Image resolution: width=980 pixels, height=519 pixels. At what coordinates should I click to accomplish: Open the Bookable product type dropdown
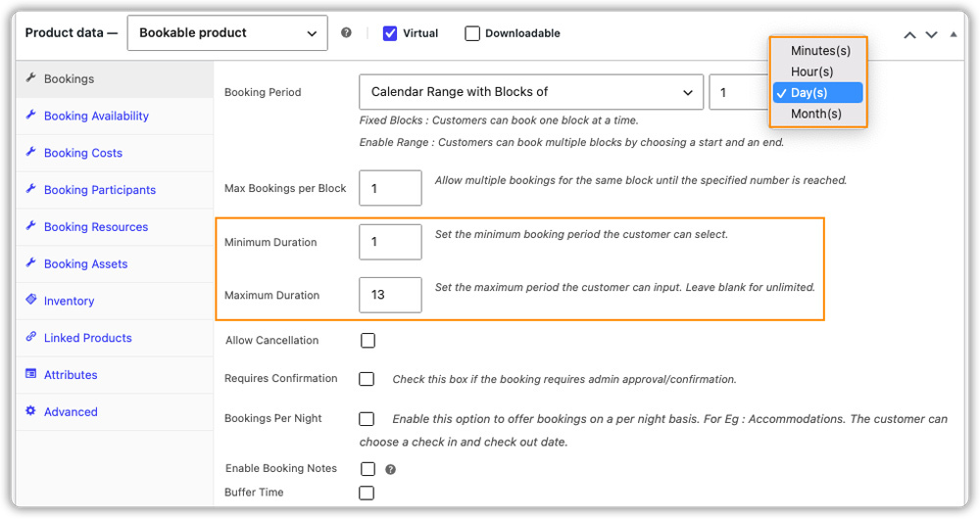pyautogui.click(x=227, y=33)
